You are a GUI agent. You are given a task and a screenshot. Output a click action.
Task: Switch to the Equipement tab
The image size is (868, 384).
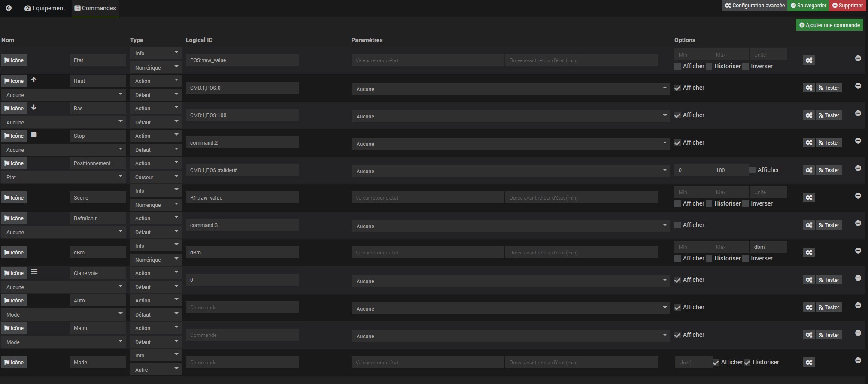(x=45, y=8)
